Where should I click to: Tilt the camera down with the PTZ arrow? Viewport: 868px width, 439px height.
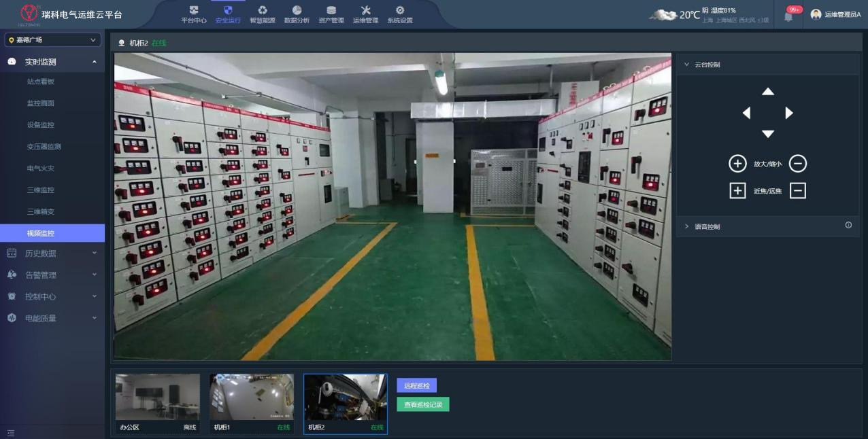click(x=768, y=134)
